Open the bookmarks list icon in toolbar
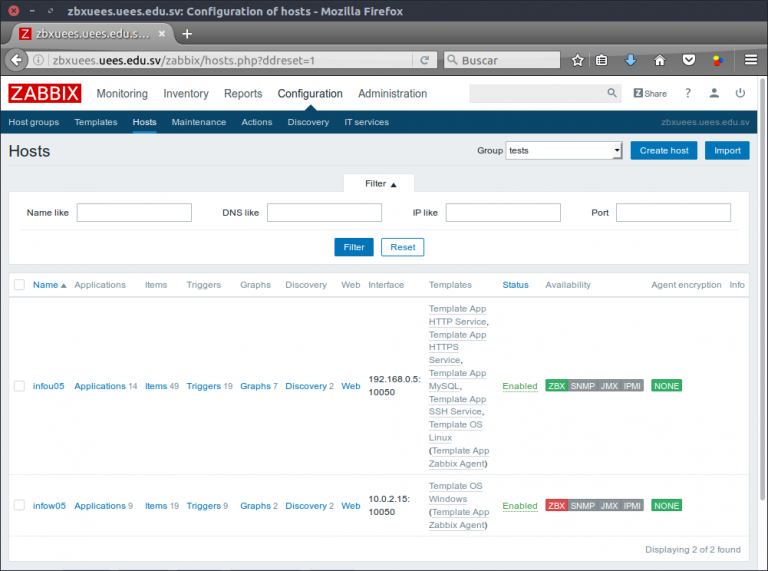 [601, 60]
